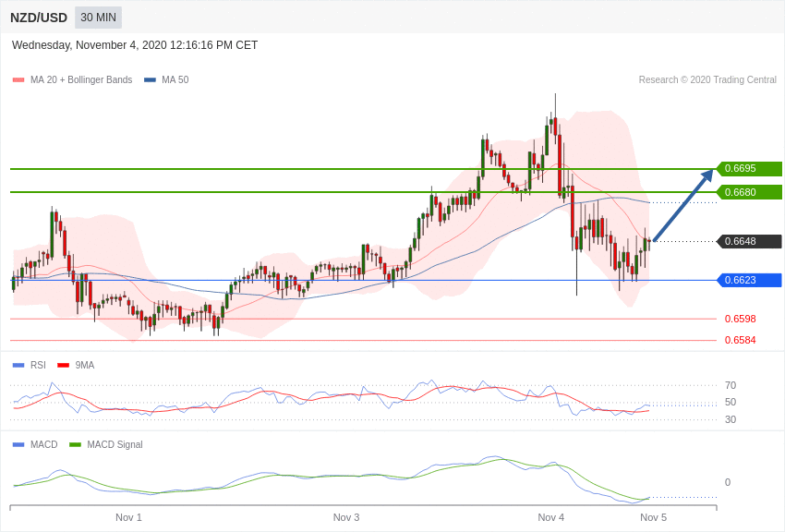Click Research © 2020 Trading Central text
The width and height of the screenshot is (785, 532).
707,79
